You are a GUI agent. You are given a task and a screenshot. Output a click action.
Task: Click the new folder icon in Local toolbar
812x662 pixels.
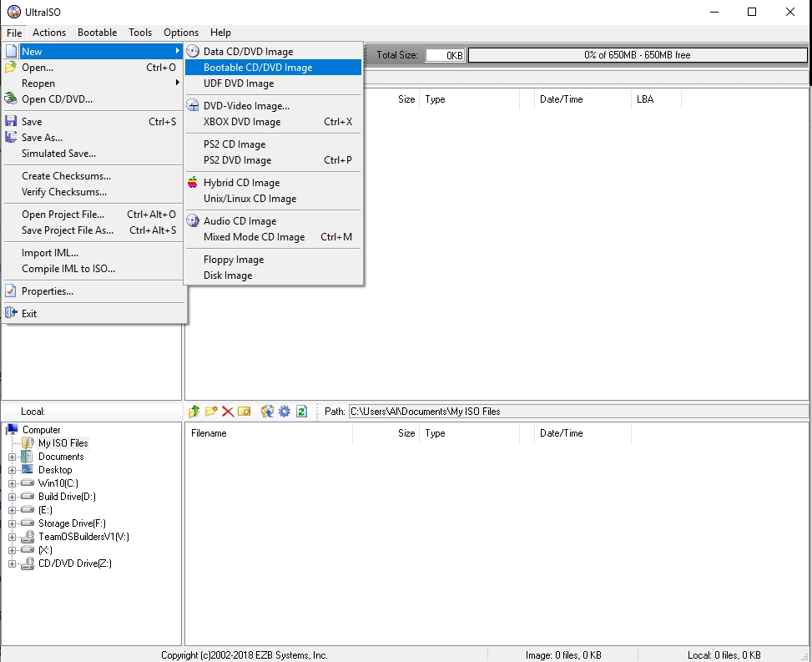[211, 412]
